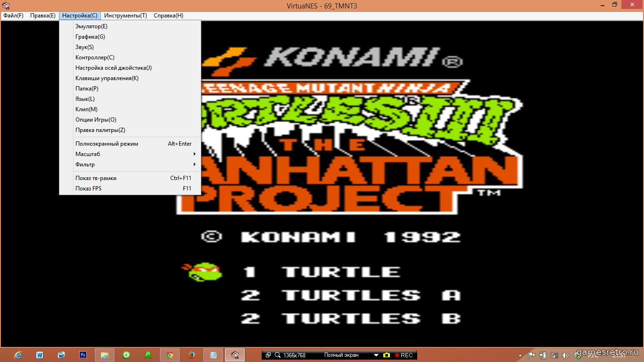The width and height of the screenshot is (644, 362).
Task: Open Контроллер(C) settings
Action: [130, 58]
